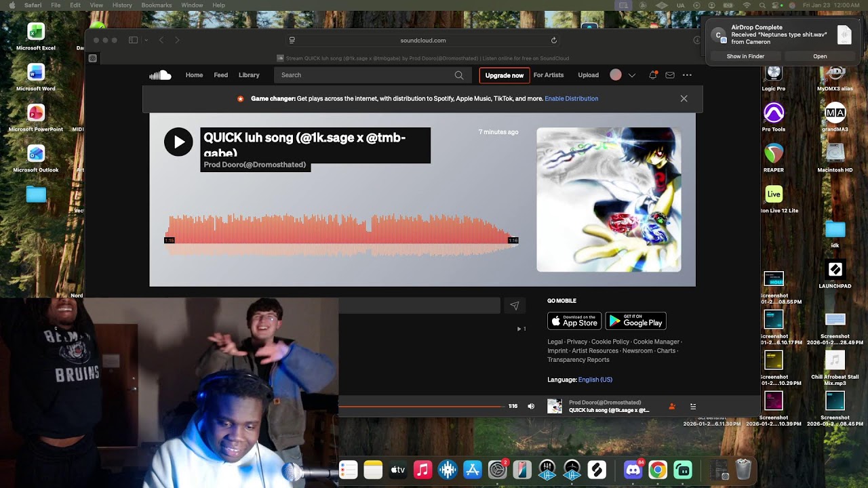The height and width of the screenshot is (488, 868).
Task: Open the History menu
Action: (x=122, y=5)
